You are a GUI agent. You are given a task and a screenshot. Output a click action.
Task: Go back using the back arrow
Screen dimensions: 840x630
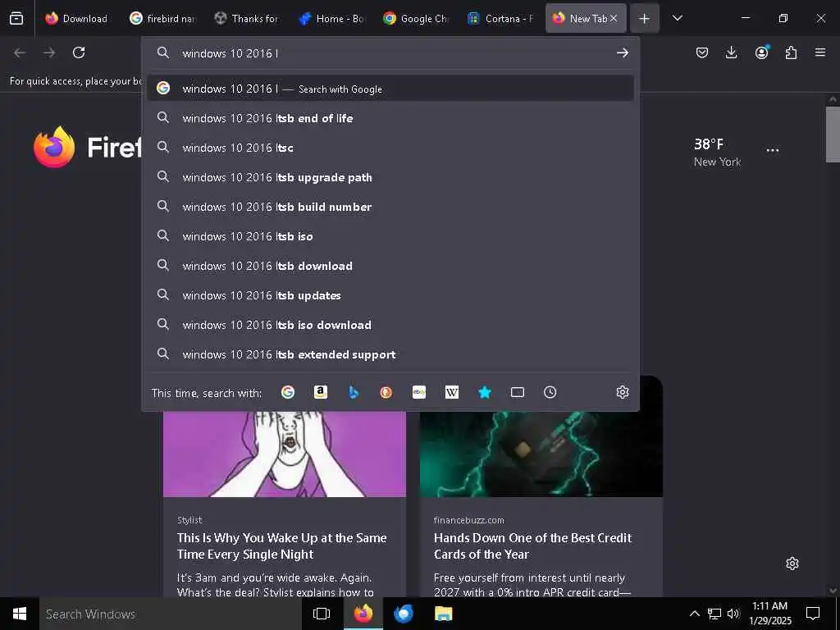[20, 52]
